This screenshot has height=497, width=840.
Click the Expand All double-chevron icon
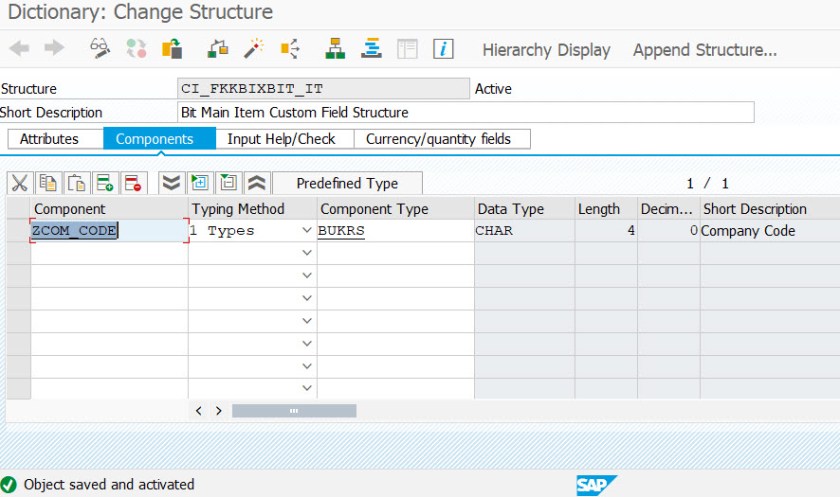(171, 183)
